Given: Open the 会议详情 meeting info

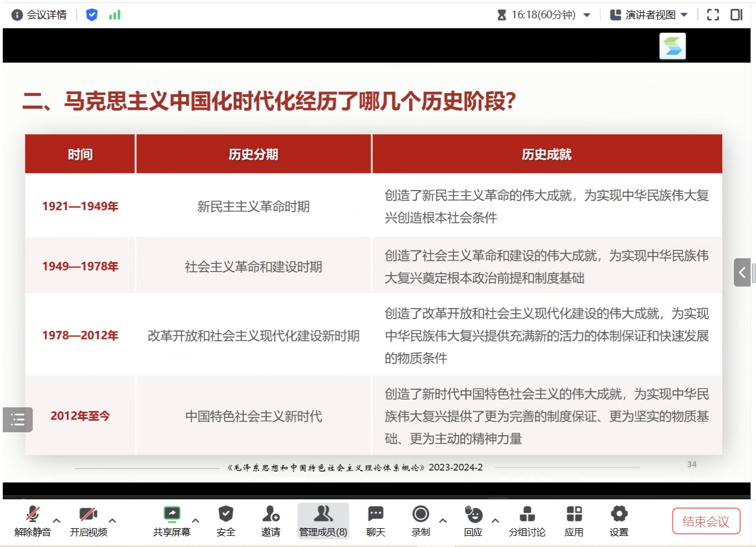Looking at the screenshot, I should pos(39,15).
